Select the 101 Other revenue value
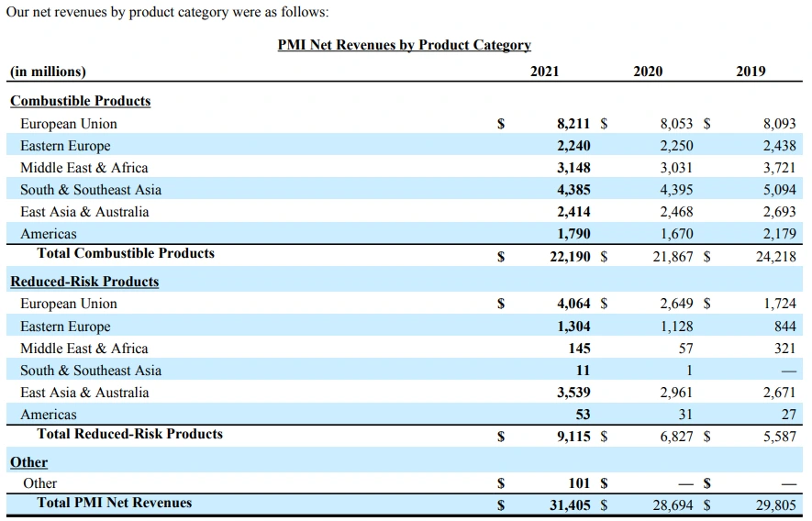812x521 pixels. (x=579, y=483)
